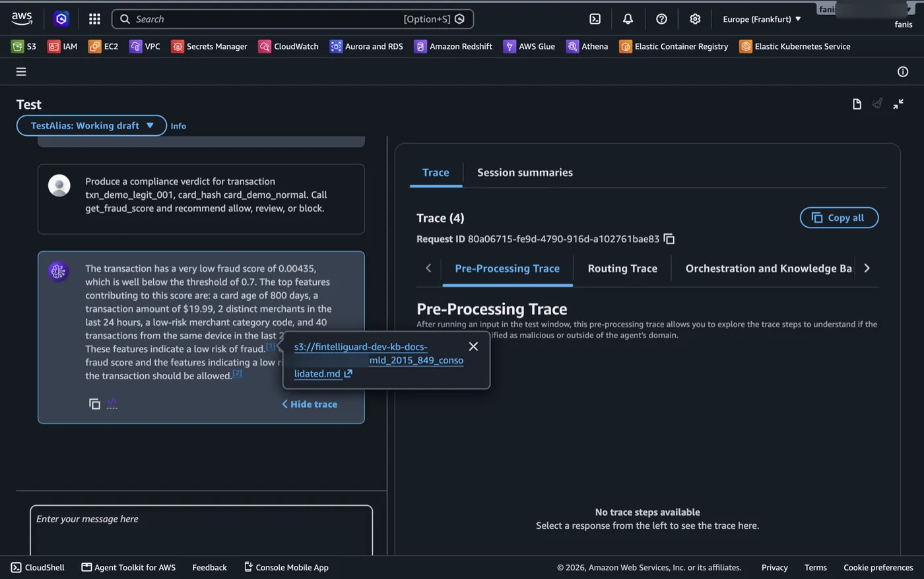Open the CloudWatch favorite shortcut
Viewport: 924px width, 579px height.
(288, 46)
